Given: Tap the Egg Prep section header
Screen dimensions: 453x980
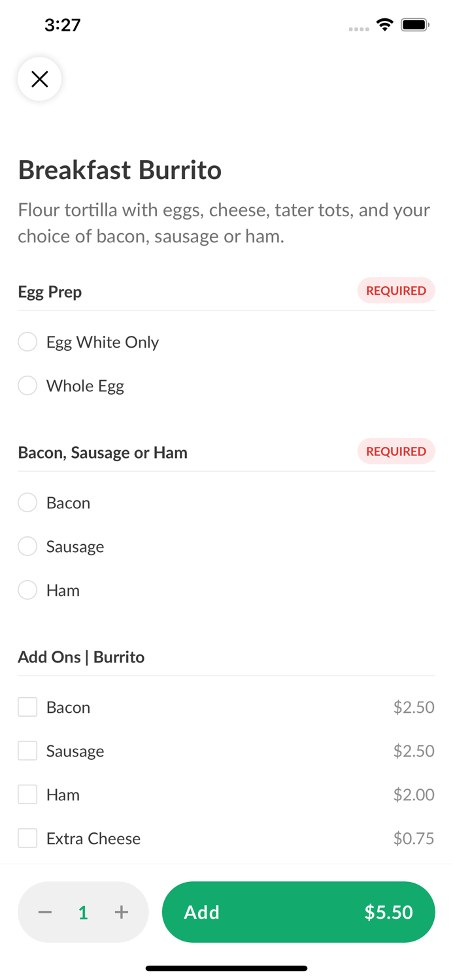Looking at the screenshot, I should coord(50,291).
